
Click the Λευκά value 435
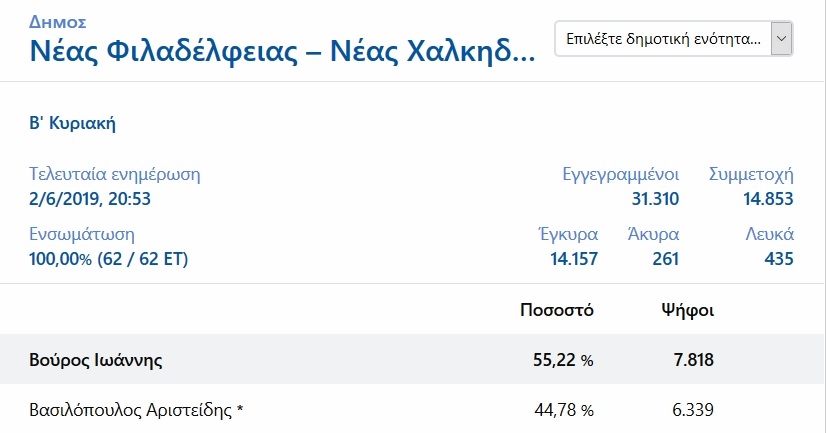click(x=779, y=259)
